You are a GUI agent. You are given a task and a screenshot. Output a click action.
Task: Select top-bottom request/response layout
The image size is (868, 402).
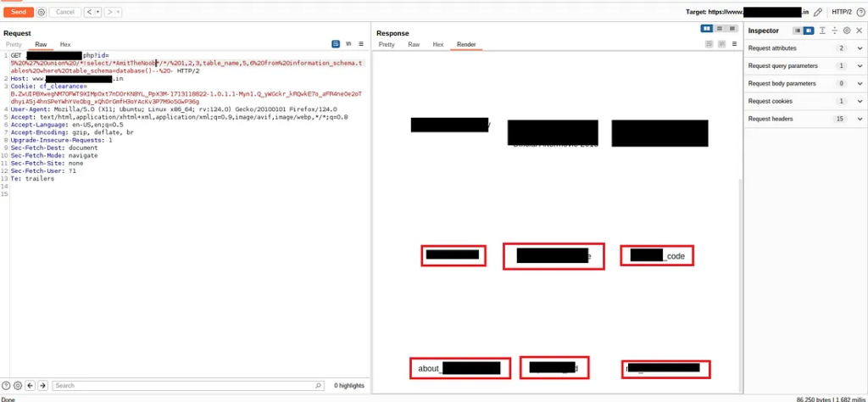[x=719, y=28]
